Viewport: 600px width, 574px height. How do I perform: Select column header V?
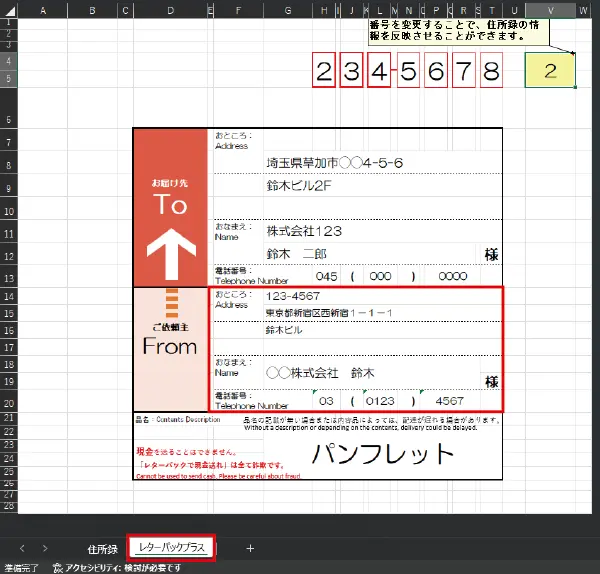(550, 10)
